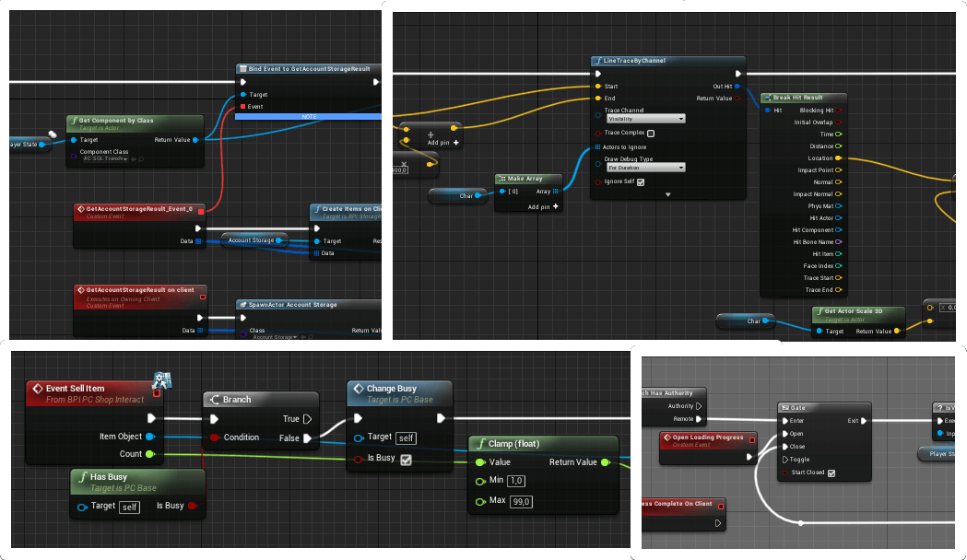Screen dimensions: 967x560
Task: Click the Branch Condition pin
Action: 214,437
